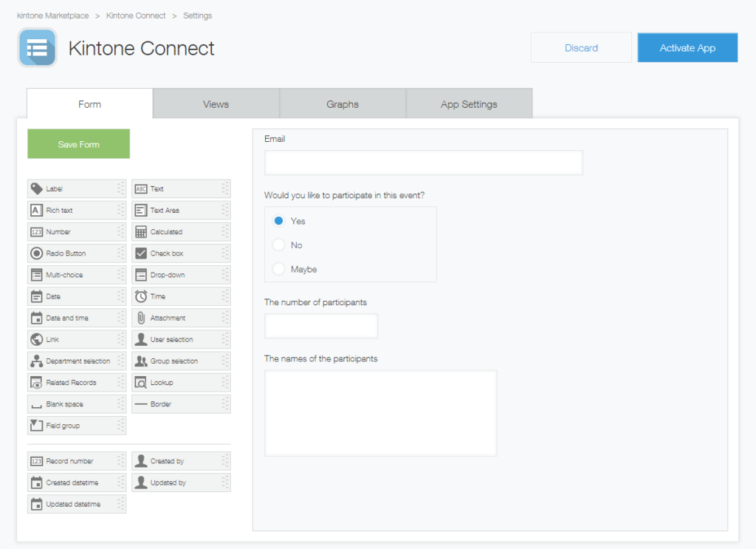
Task: Click the Lookup field icon
Action: (x=141, y=383)
